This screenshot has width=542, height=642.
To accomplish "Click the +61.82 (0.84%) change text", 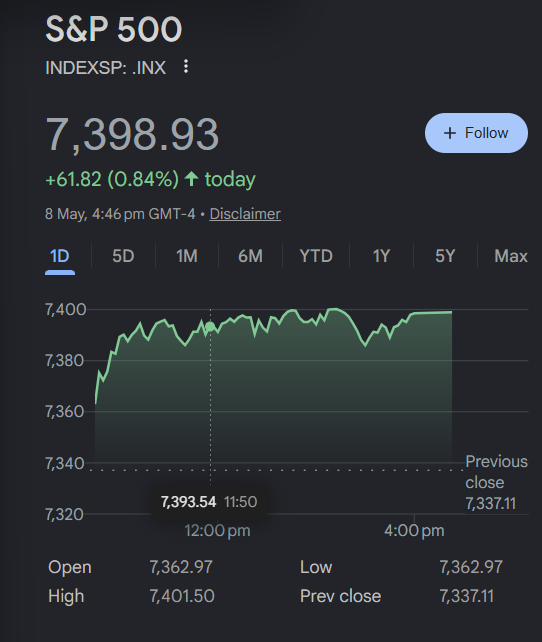I will click(112, 179).
